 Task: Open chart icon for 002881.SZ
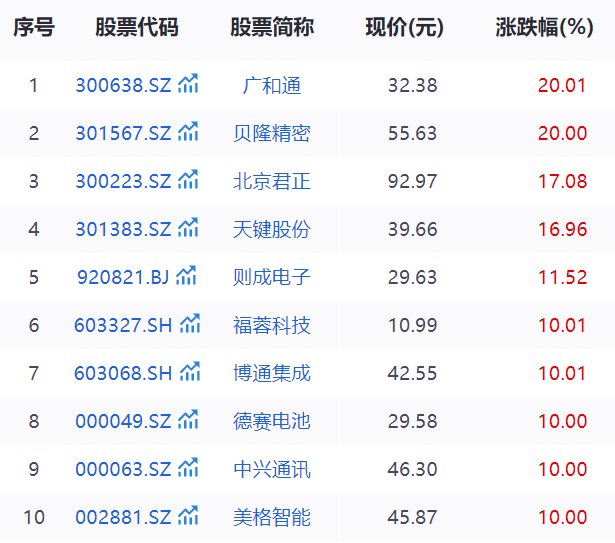[x=188, y=516]
